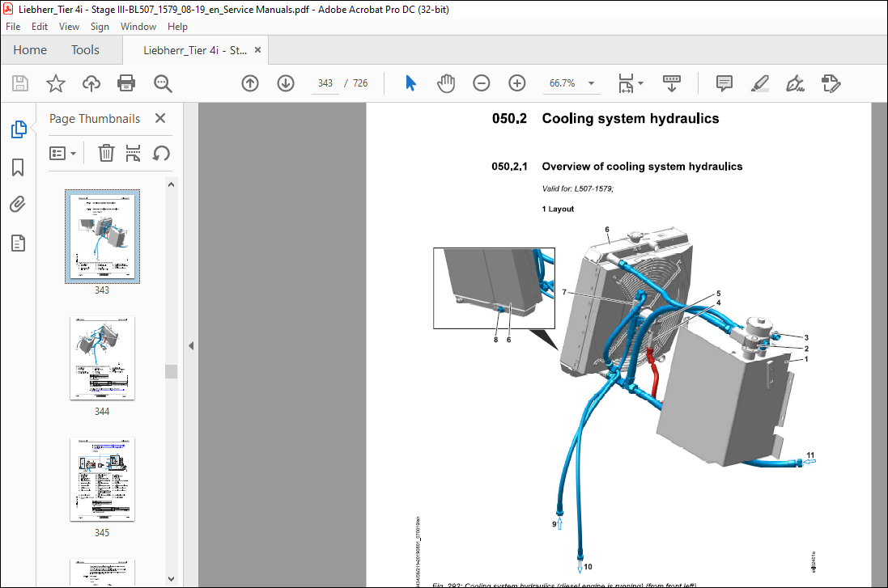
Task: Select page 345 thumbnail
Action: [x=102, y=480]
